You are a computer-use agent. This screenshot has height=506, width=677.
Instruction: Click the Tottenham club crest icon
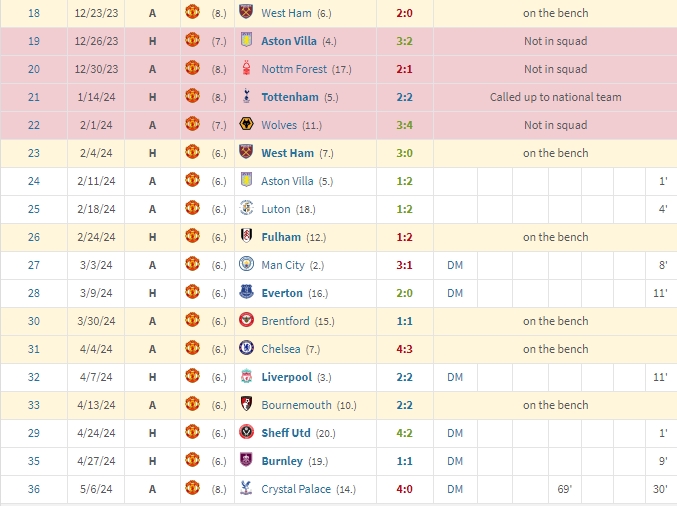coord(246,97)
